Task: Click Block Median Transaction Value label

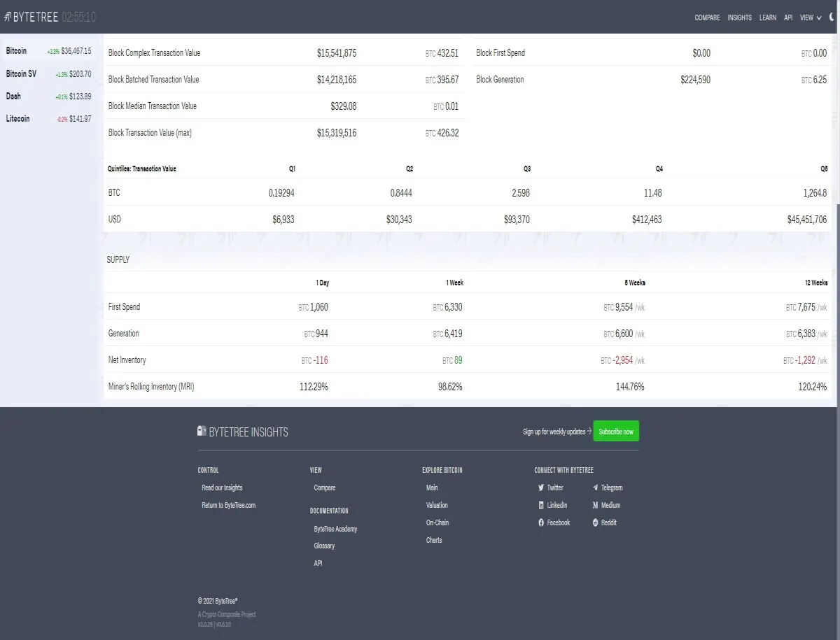Action: click(x=153, y=106)
